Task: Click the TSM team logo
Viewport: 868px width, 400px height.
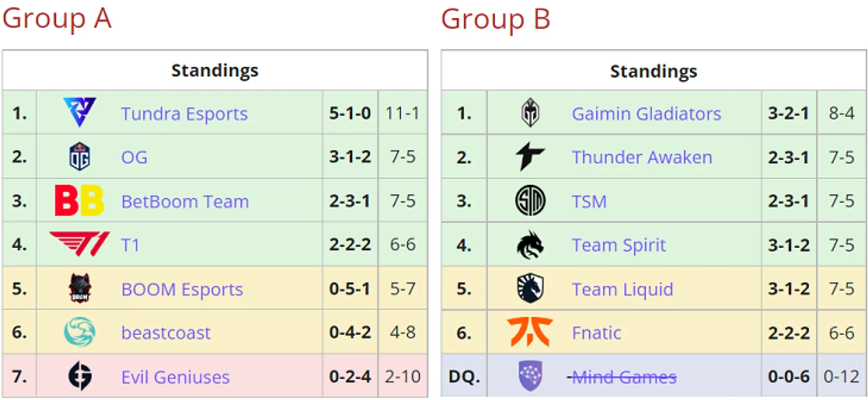Action: 530,201
